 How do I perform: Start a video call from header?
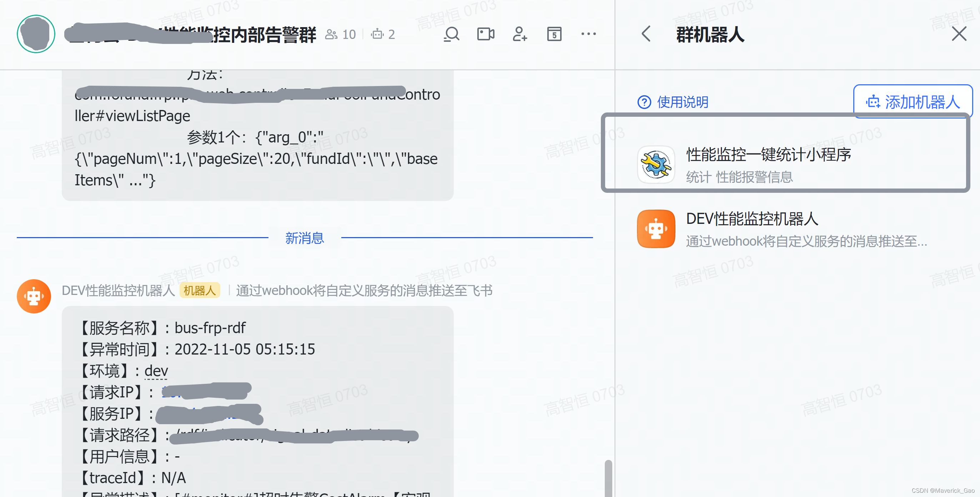pyautogui.click(x=486, y=34)
